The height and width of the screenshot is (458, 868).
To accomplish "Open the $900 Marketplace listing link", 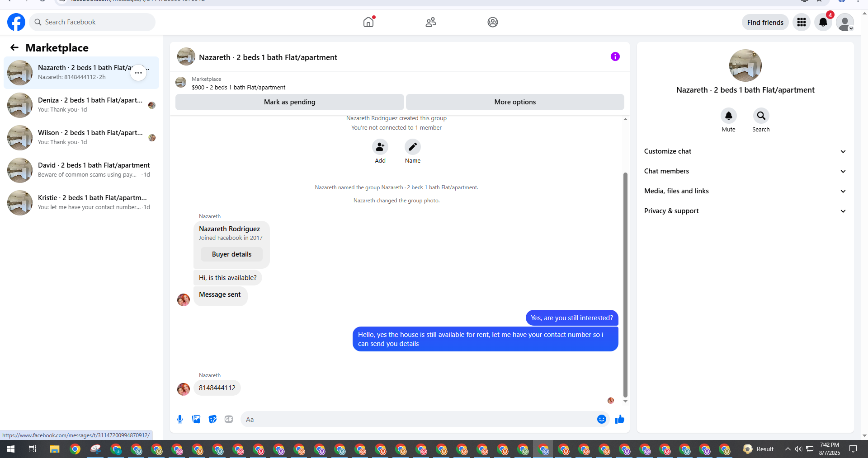I will pos(238,88).
